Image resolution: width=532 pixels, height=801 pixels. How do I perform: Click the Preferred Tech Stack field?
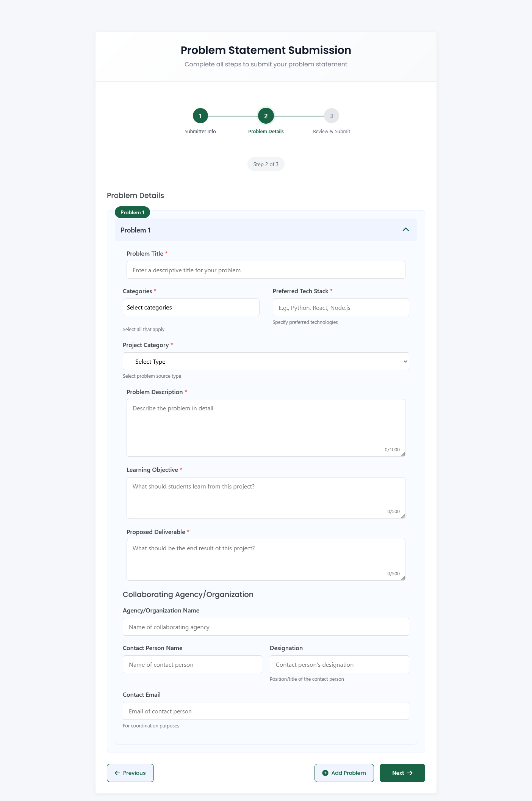tap(341, 308)
